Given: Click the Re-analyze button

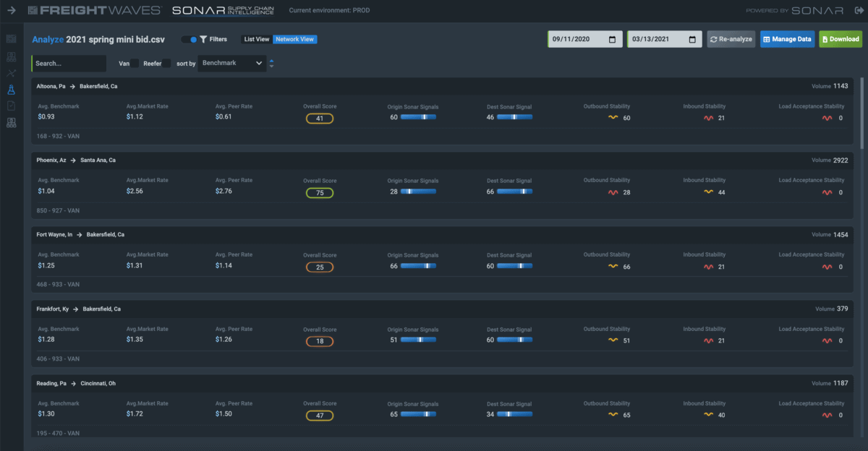Looking at the screenshot, I should pyautogui.click(x=731, y=39).
